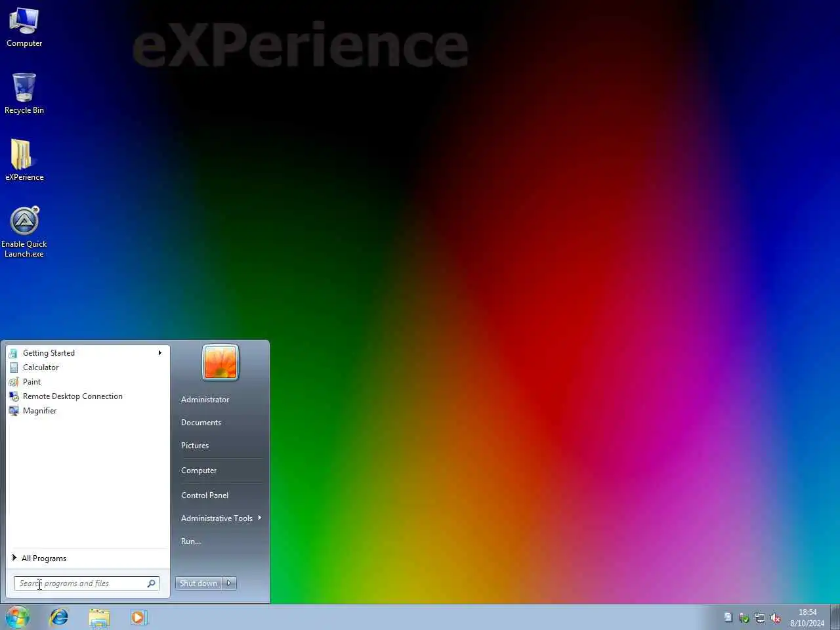This screenshot has height=630, width=840.
Task: Launch Calculator from Start menu text
Action: [41, 367]
